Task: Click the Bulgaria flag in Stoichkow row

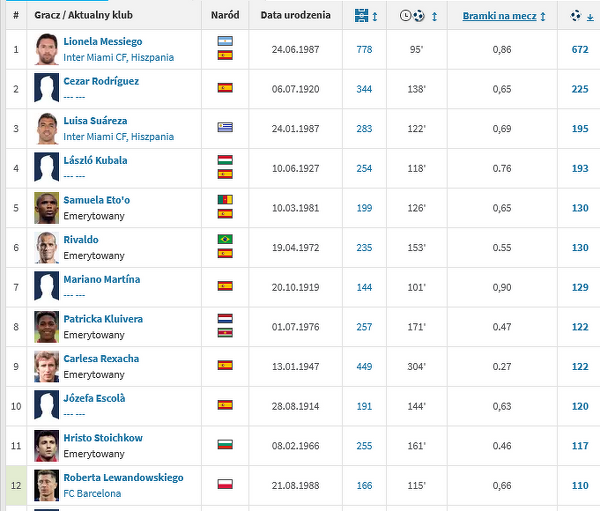Action: (x=225, y=444)
